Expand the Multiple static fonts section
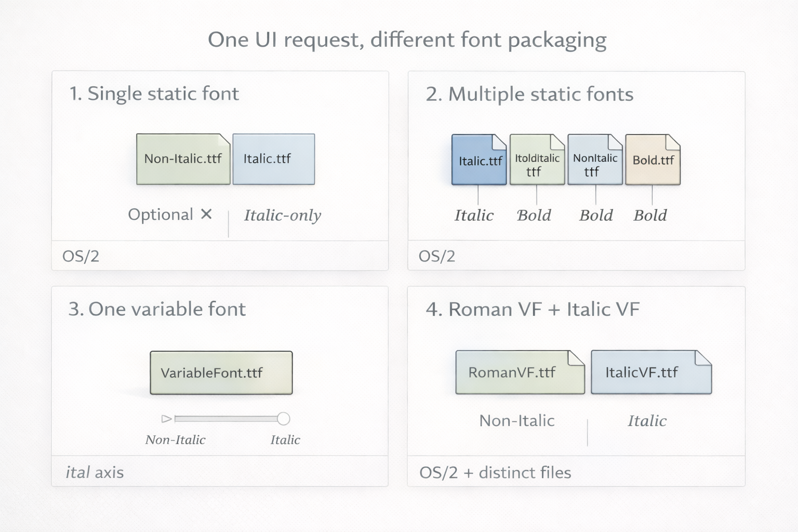 tap(530, 94)
